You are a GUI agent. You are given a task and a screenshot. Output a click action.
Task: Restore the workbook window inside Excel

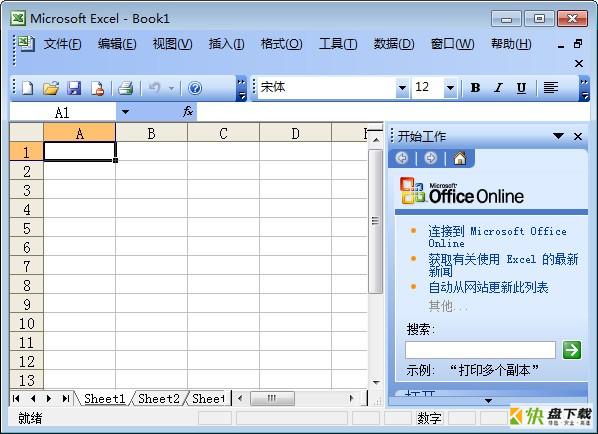pos(578,43)
